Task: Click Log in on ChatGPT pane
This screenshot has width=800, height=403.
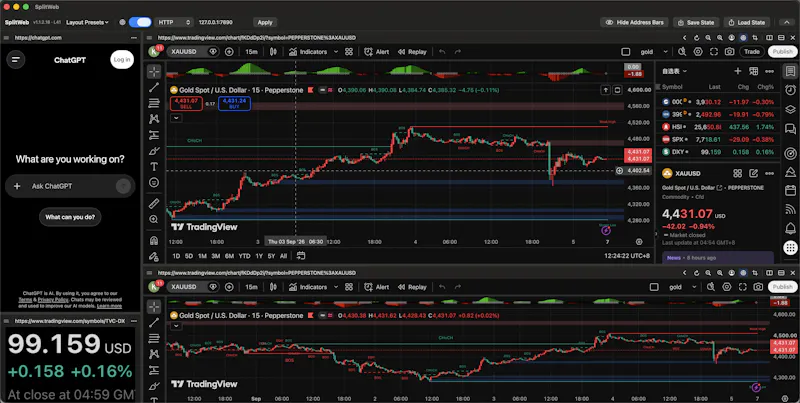Action: (x=122, y=60)
